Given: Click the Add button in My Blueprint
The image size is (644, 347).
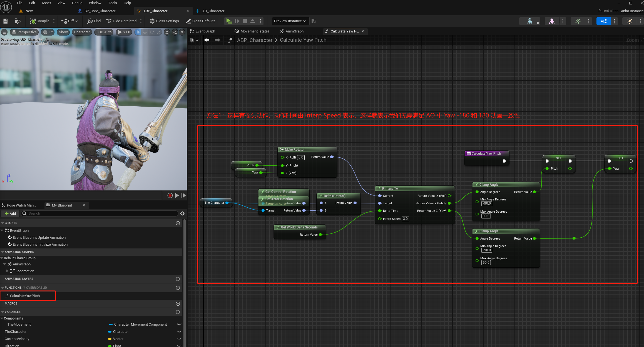Looking at the screenshot, I should tap(10, 213).
